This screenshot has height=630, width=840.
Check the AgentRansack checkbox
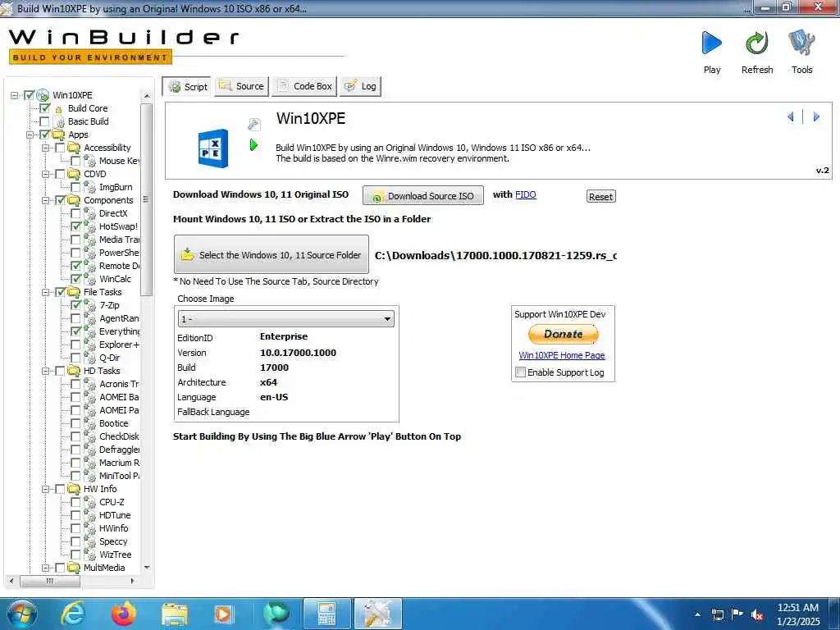point(75,318)
